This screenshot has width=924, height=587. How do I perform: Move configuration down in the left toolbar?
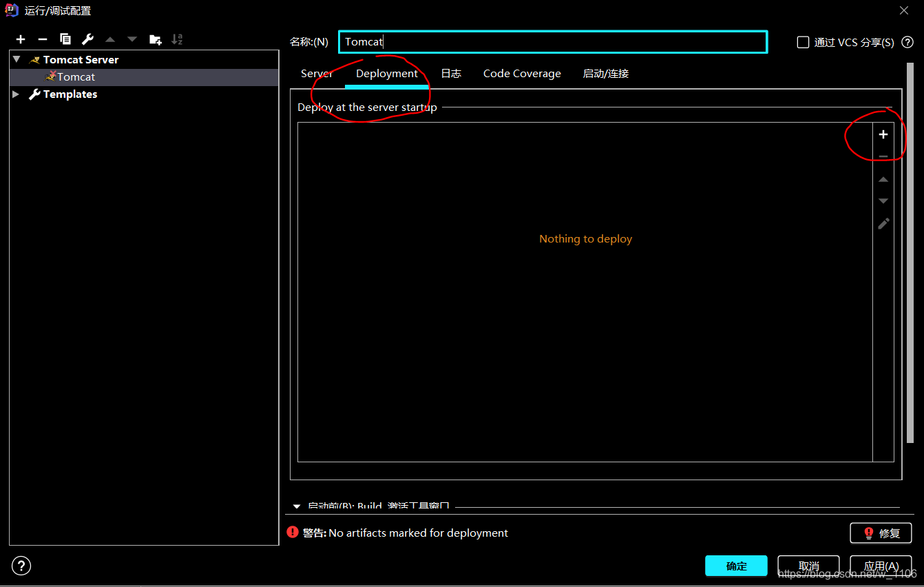click(132, 39)
